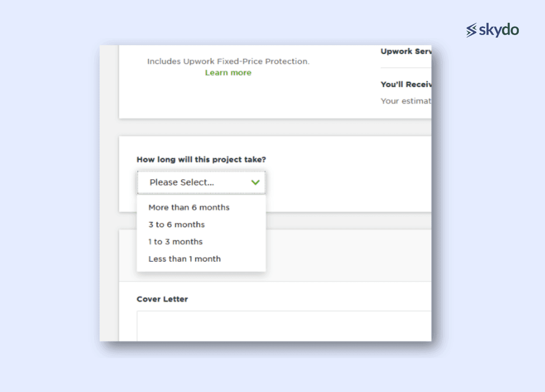Image resolution: width=545 pixels, height=392 pixels.
Task: Open the green "Learn more" link
Action: click(x=228, y=73)
